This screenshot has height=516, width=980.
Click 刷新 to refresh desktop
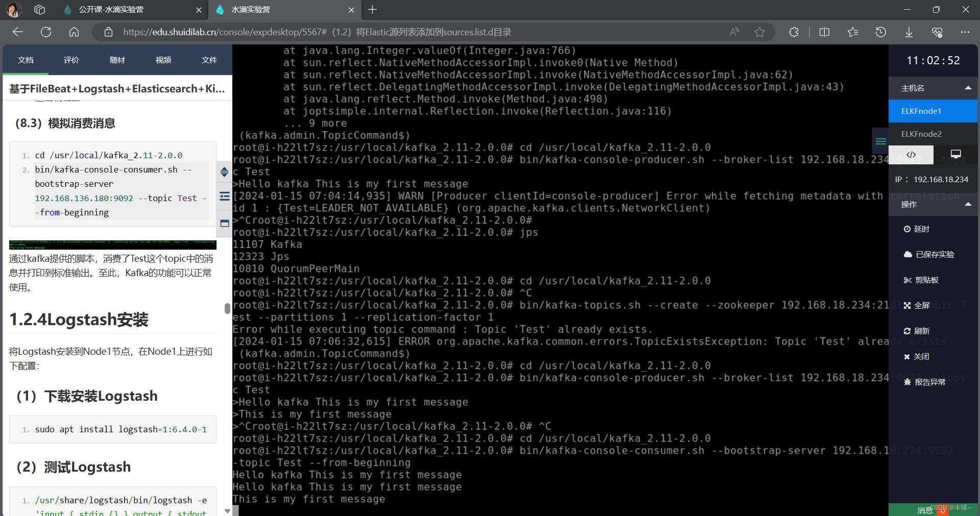pyautogui.click(x=916, y=331)
